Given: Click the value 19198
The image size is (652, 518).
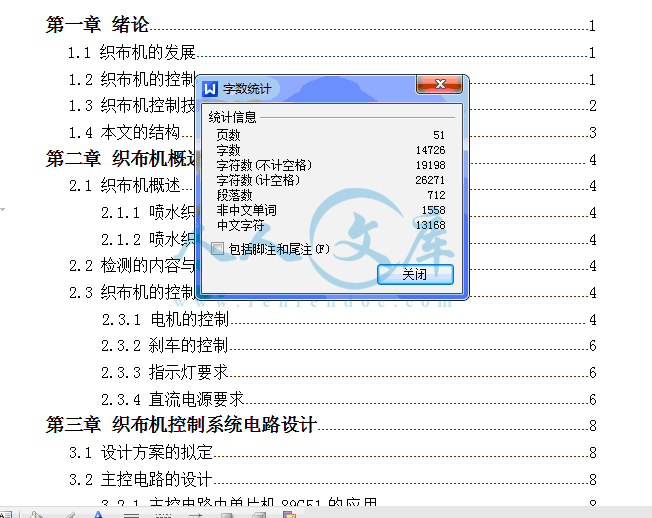Looking at the screenshot, I should click(x=431, y=165).
